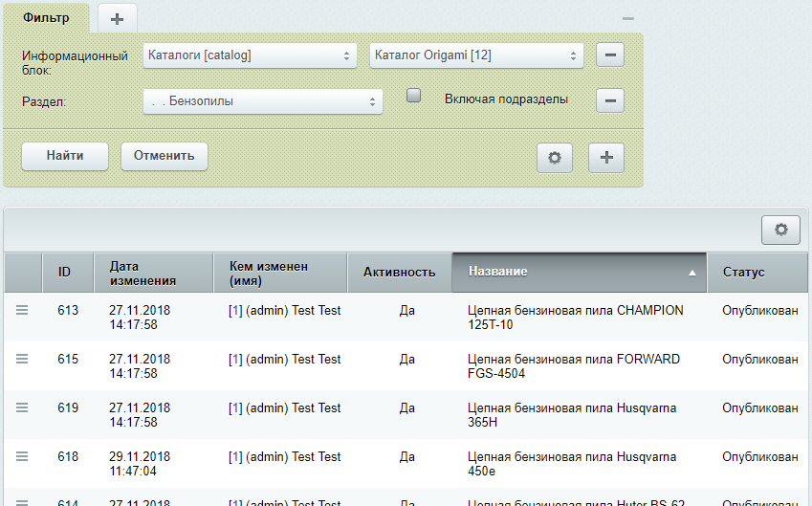Viewport: 812px width, 506px height.
Task: Remove the Раздел filter row
Action: coord(610,100)
